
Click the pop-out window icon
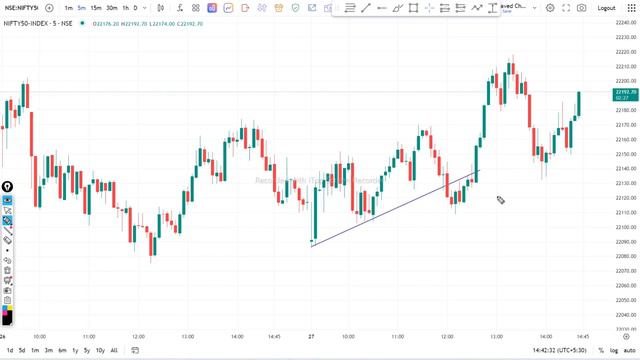[x=312, y=8]
